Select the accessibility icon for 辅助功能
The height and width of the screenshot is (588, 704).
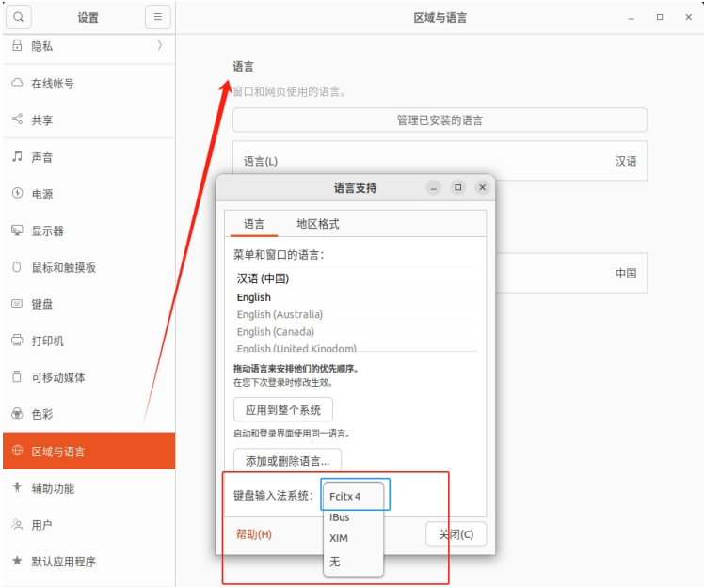tap(17, 487)
